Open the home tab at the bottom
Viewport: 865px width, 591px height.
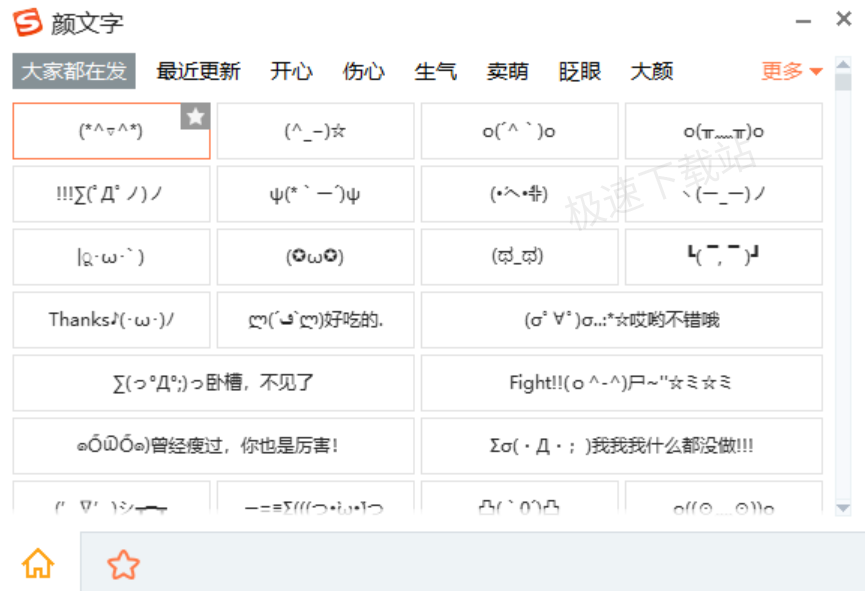38,562
